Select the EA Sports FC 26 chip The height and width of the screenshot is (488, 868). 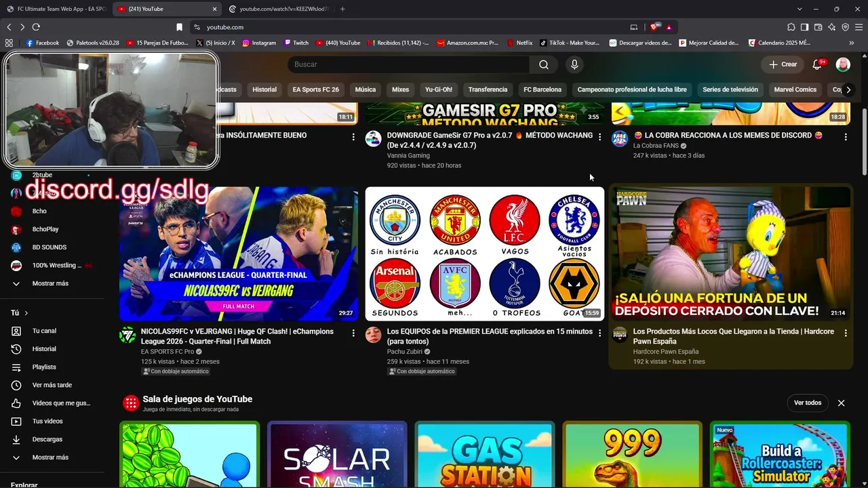[316, 89]
